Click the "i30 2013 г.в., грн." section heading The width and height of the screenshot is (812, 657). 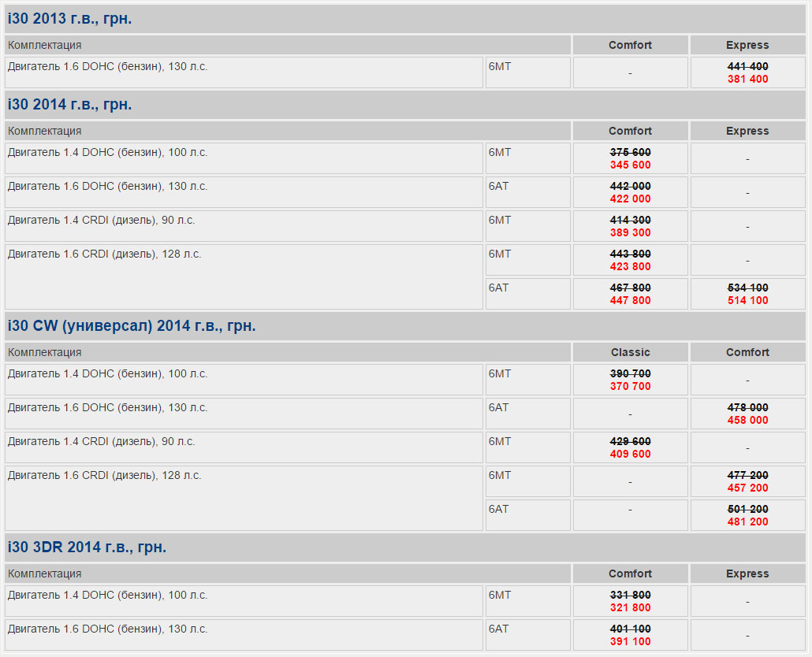(69, 19)
